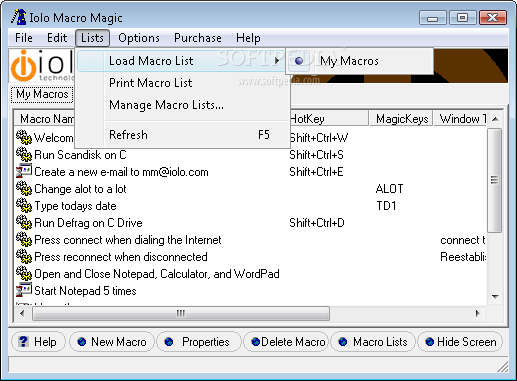Click the question mark icon on the Help button
Image resolution: width=517 pixels, height=381 pixels.
[x=23, y=341]
